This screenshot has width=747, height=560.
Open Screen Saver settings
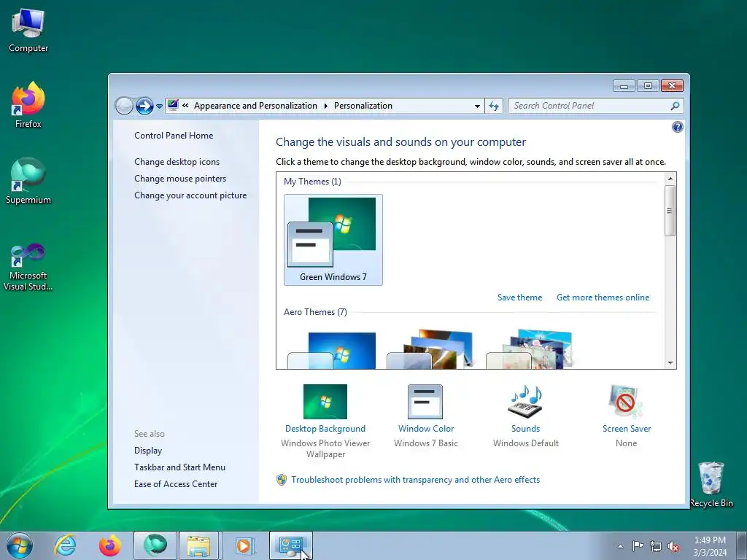626,416
